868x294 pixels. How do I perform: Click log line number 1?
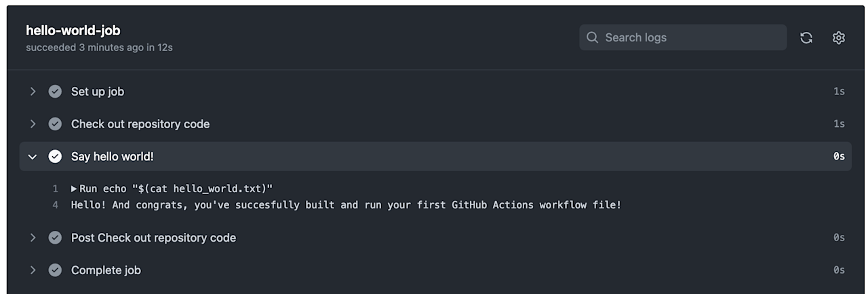point(55,189)
